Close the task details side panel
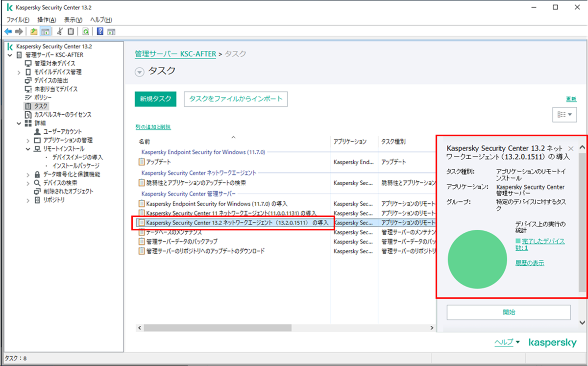588x366 pixels. click(570, 148)
